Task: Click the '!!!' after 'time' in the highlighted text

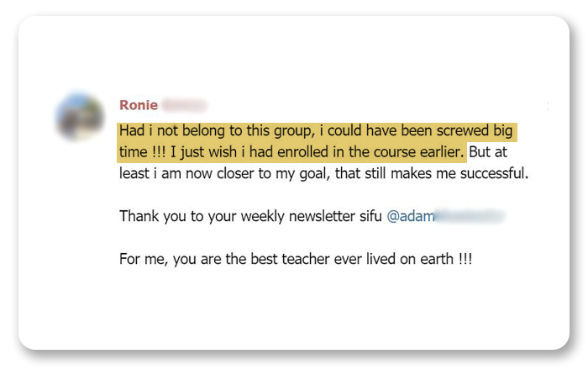Action: tap(159, 152)
